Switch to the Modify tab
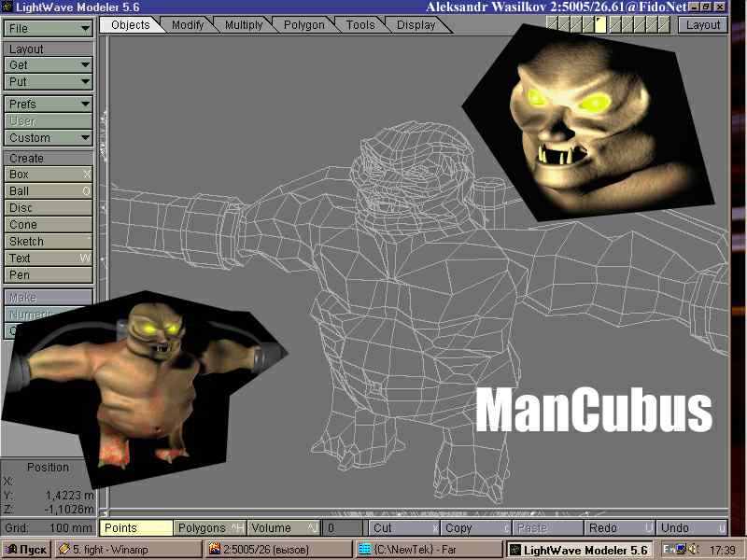Viewport: 747px width, 560px height. (188, 25)
